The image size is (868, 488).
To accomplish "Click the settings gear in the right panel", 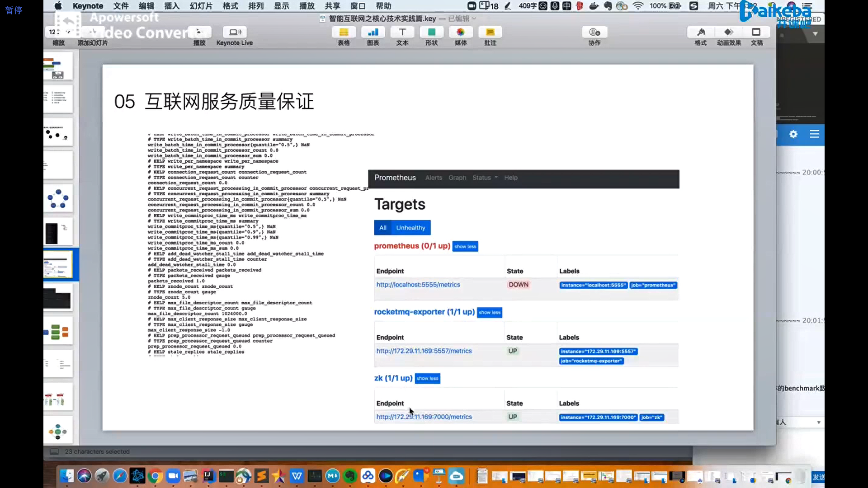I will coord(793,134).
